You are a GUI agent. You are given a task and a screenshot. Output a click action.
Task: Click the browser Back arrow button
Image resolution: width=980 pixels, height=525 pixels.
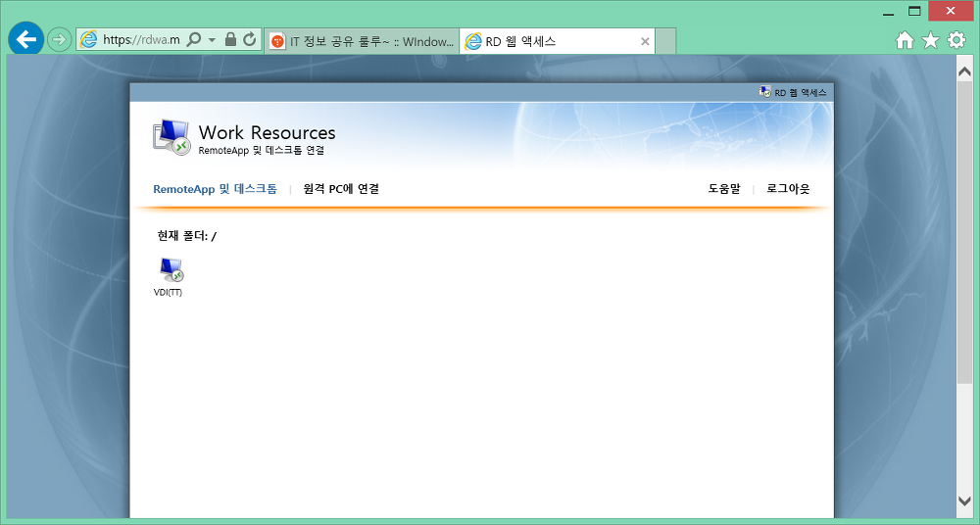[x=25, y=40]
